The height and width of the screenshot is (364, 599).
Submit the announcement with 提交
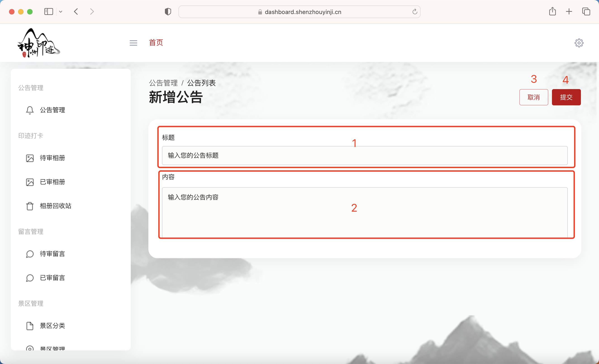[x=566, y=97]
